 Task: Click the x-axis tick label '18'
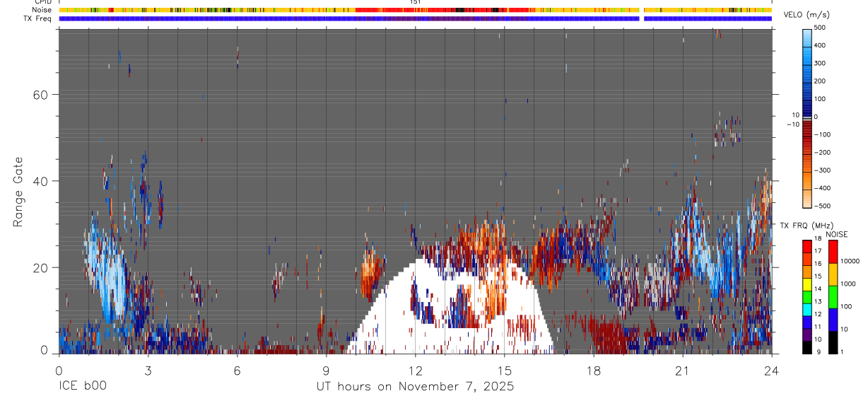[593, 370]
